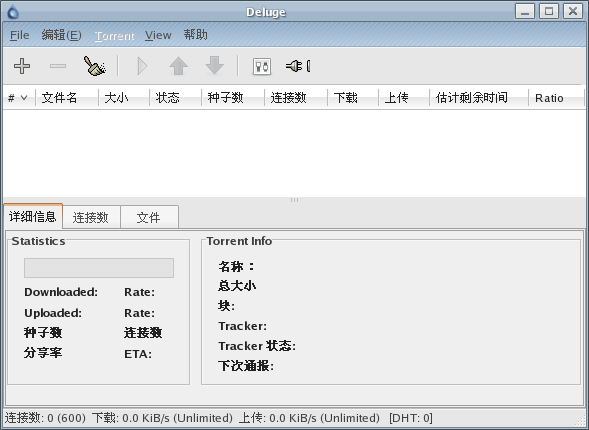Sort by the Ratio column header
589x430 pixels.
pos(557,98)
